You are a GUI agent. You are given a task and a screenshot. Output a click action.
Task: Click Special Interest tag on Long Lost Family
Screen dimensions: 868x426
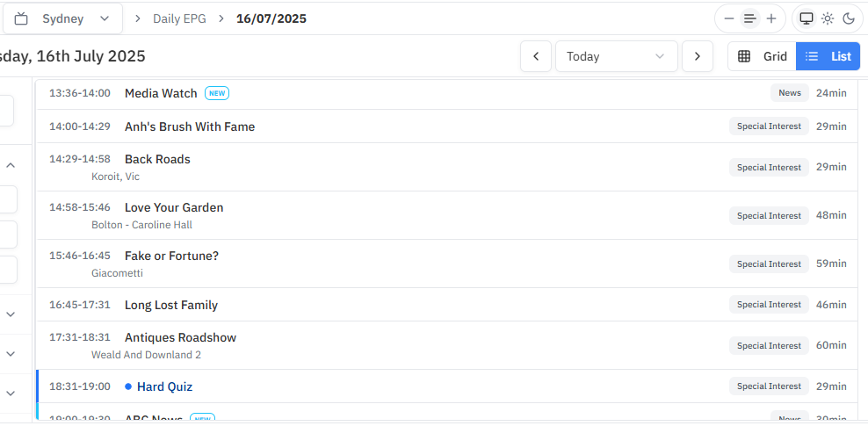tap(769, 304)
